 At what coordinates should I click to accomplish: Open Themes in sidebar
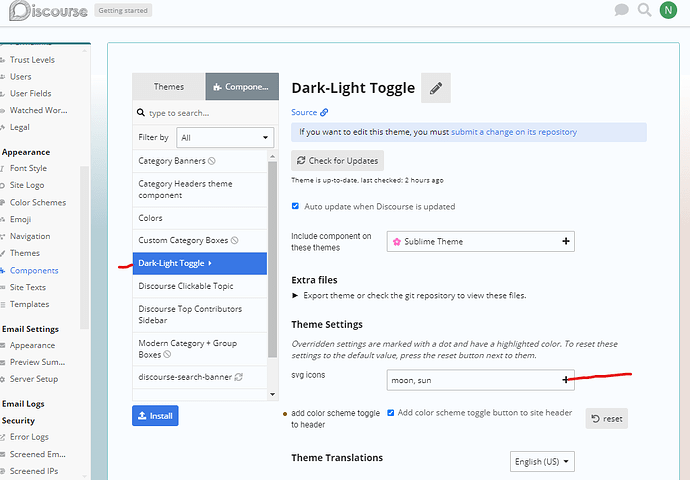(25, 253)
